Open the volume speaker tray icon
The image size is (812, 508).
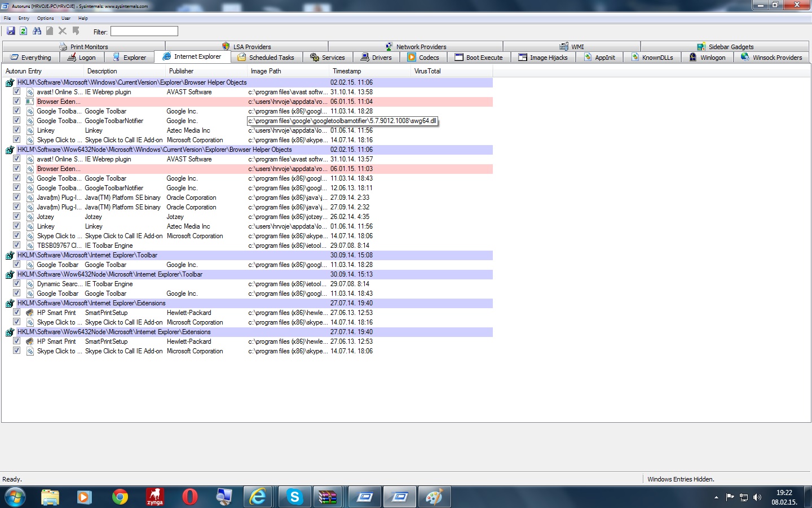click(757, 497)
